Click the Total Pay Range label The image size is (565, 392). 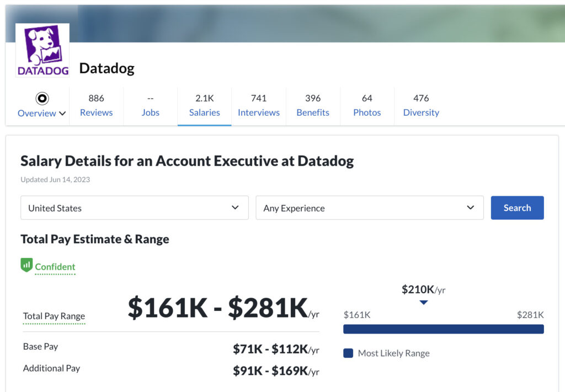click(x=54, y=316)
